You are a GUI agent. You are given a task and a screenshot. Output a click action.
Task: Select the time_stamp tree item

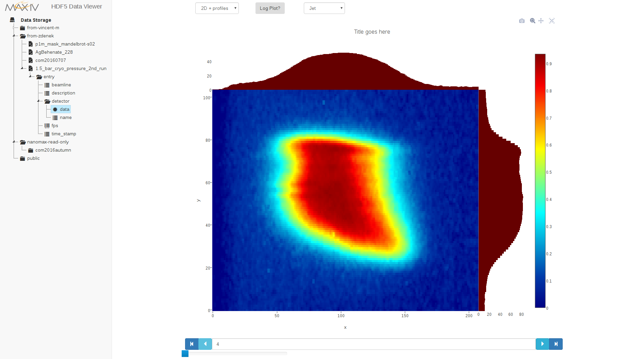[x=64, y=134]
